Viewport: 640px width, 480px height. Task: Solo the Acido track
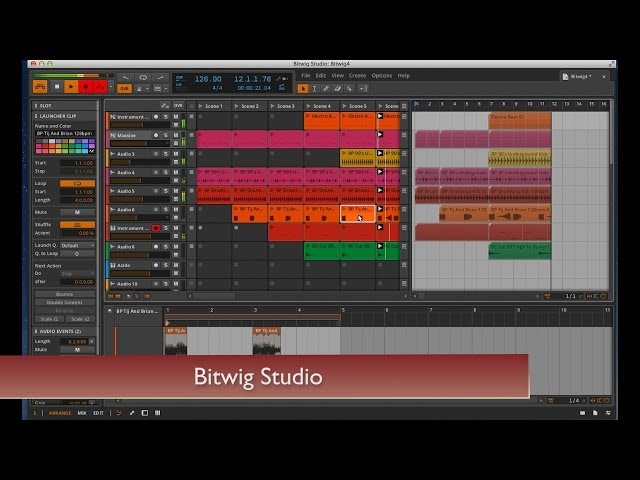click(x=166, y=265)
